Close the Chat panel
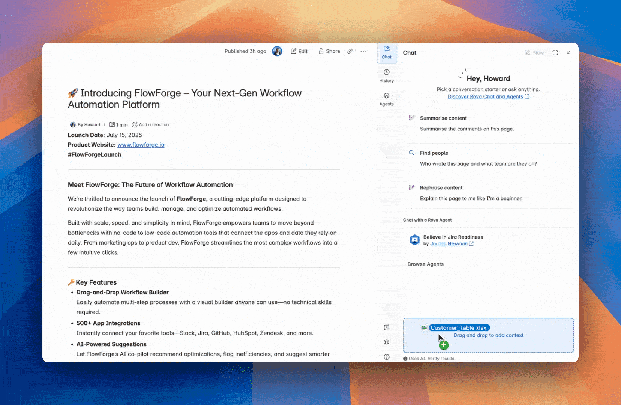621x405 pixels. pos(568,53)
